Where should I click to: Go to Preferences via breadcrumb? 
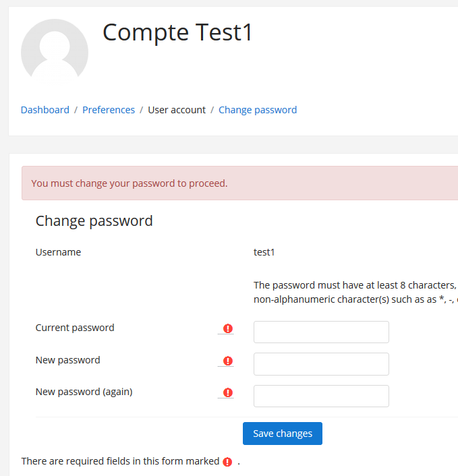[x=109, y=110]
